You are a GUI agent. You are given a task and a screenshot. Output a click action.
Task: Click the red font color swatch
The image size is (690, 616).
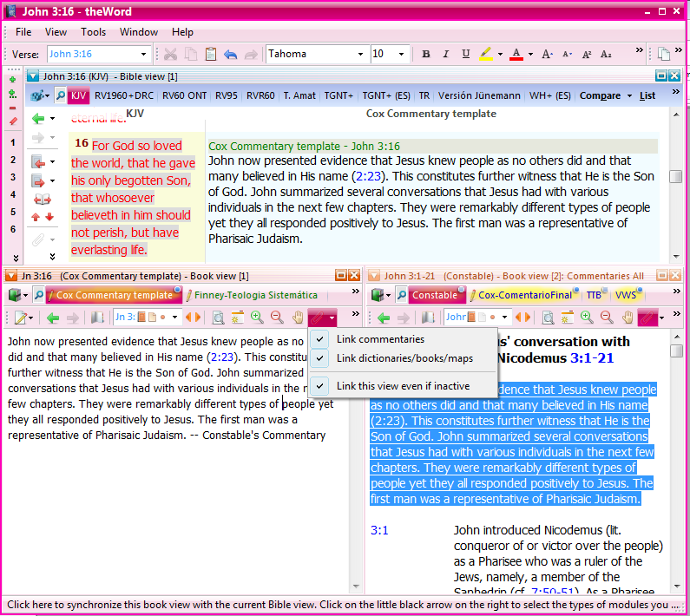pyautogui.click(x=516, y=54)
